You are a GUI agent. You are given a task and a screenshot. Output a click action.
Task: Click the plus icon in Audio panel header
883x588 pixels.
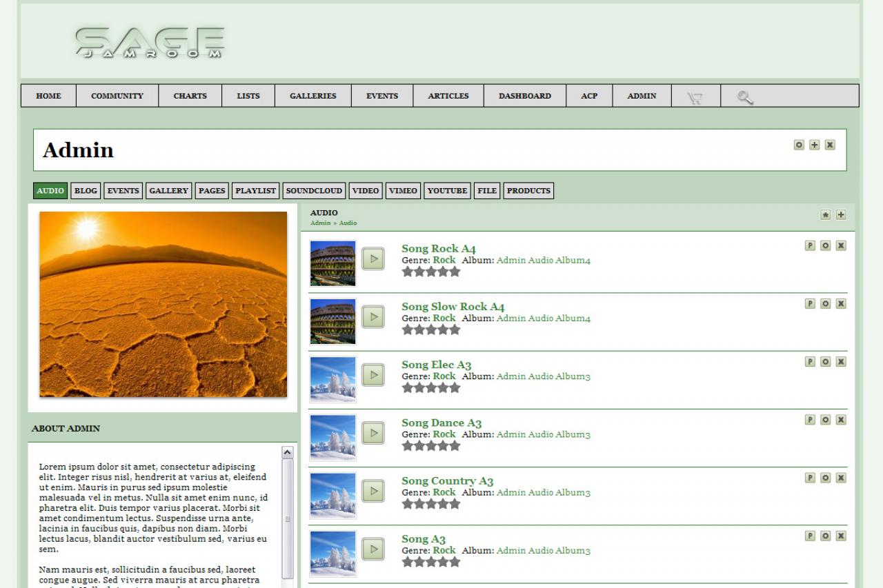click(x=841, y=214)
